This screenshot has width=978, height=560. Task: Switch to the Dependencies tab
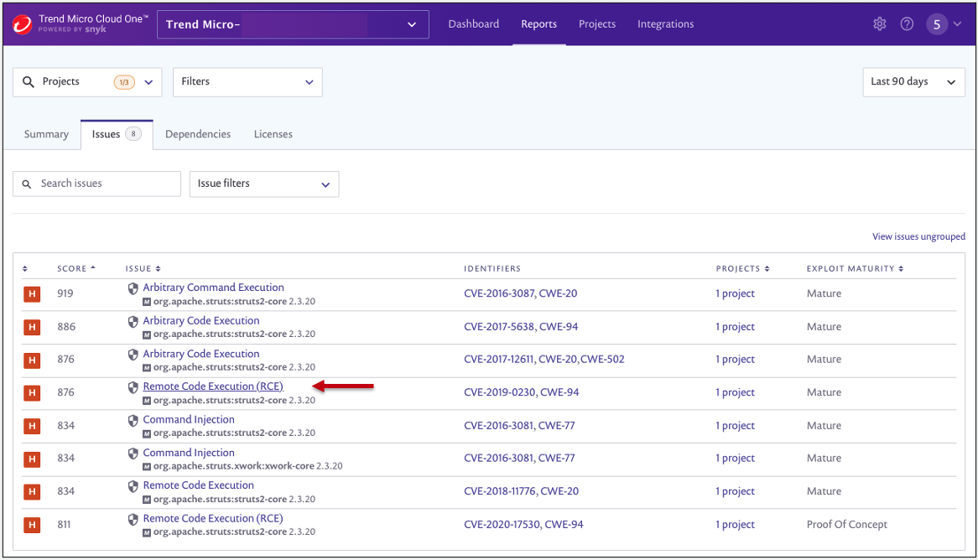coord(198,135)
